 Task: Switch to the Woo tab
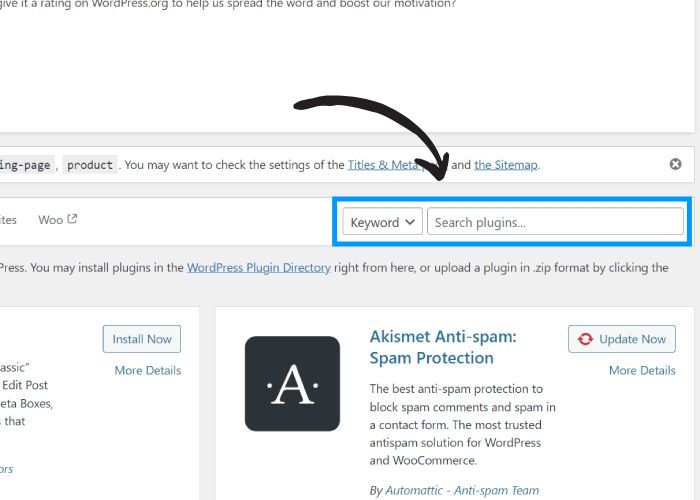pos(50,220)
